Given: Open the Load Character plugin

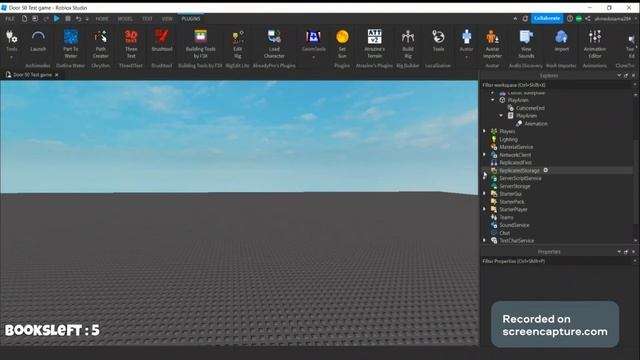Looking at the screenshot, I should [274, 44].
